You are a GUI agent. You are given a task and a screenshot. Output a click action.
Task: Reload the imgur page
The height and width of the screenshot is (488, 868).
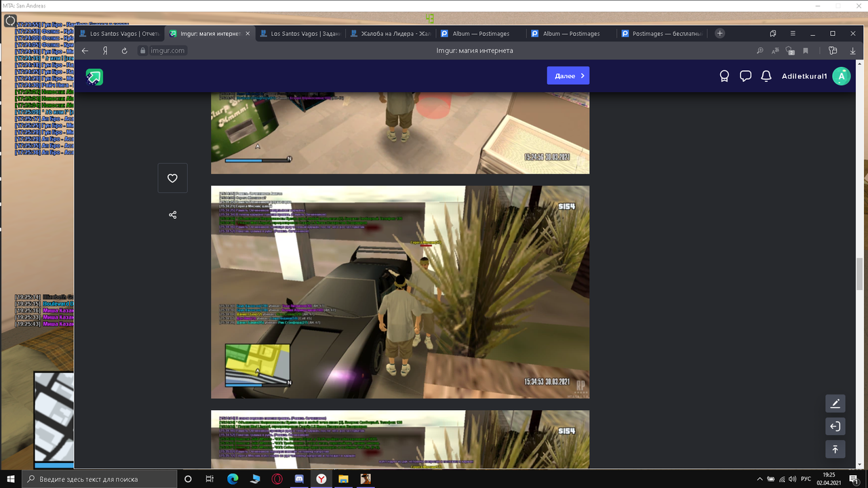point(124,51)
